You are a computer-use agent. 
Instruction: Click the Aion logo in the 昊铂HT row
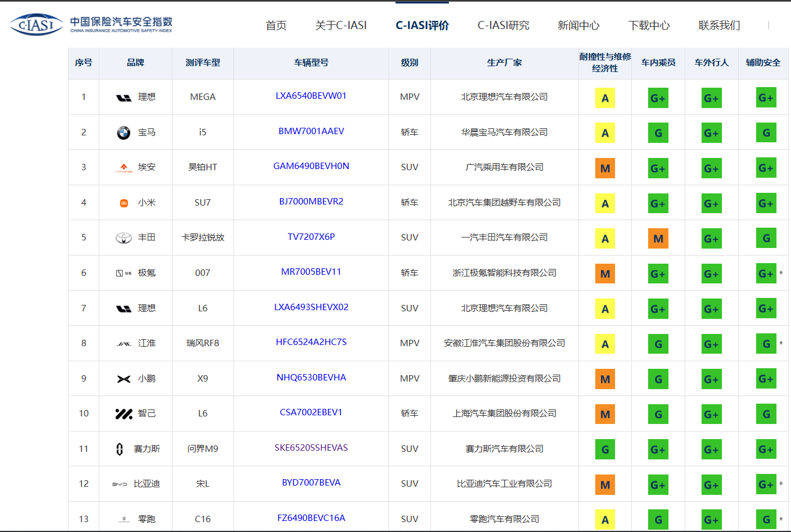point(124,168)
